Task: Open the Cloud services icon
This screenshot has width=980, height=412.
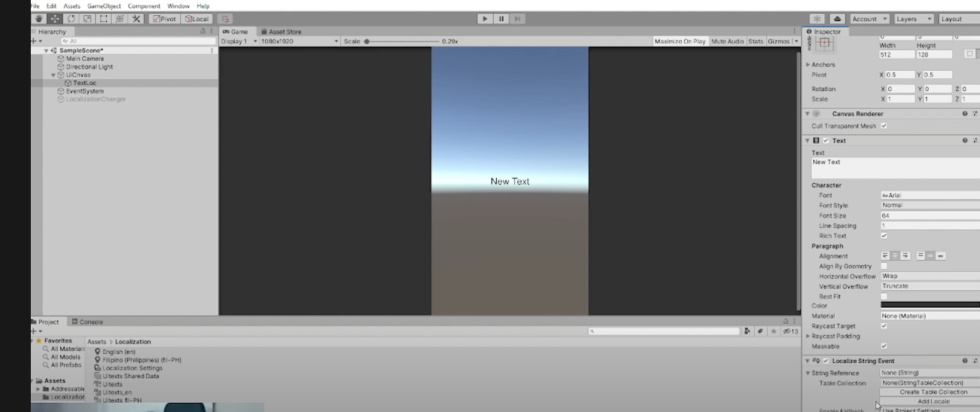Action: 837,19
